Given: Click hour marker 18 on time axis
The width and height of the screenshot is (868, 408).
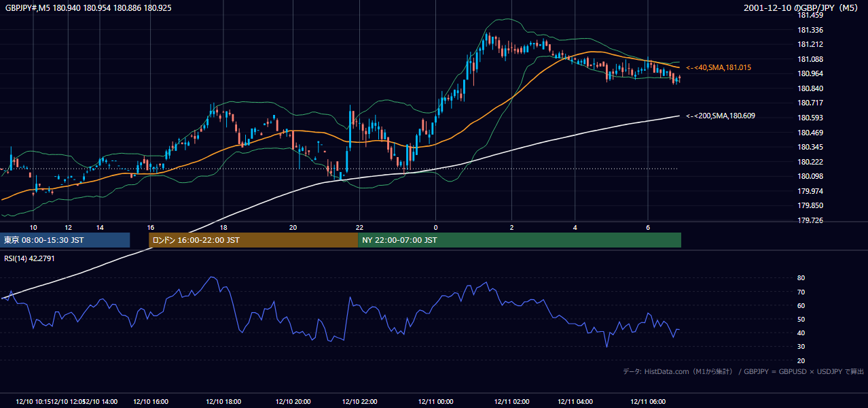Looking at the screenshot, I should click(223, 228).
